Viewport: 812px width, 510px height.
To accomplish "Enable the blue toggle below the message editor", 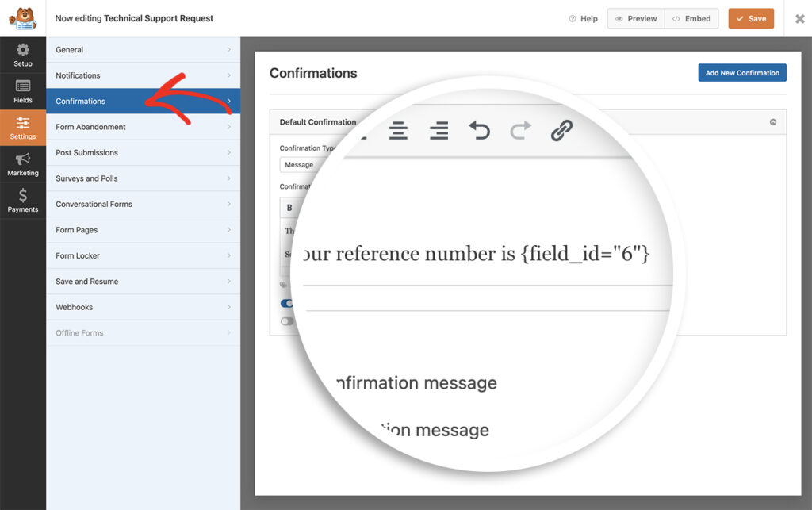I will [287, 303].
